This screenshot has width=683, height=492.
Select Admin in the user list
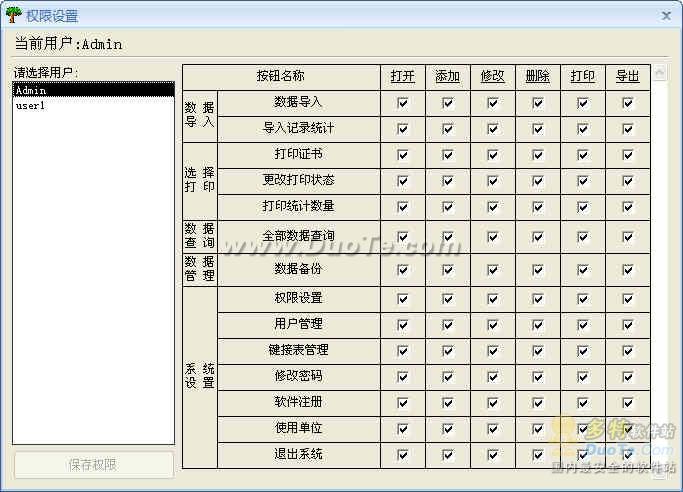tap(93, 90)
